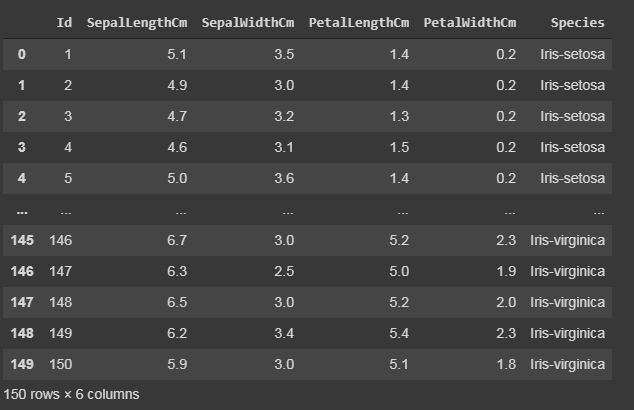Select SepalLengthCm value 5.9
Viewport: 634px width, 410px height.
point(177,364)
